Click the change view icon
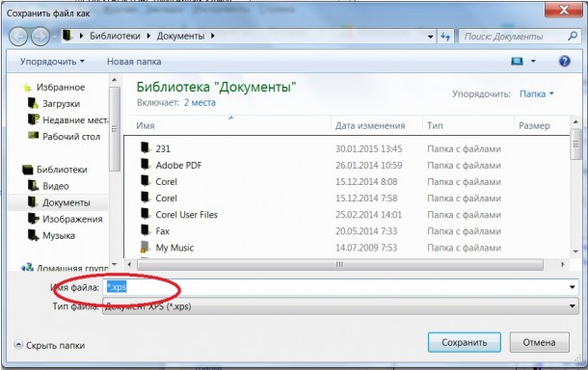The height and width of the screenshot is (370, 588). point(517,61)
